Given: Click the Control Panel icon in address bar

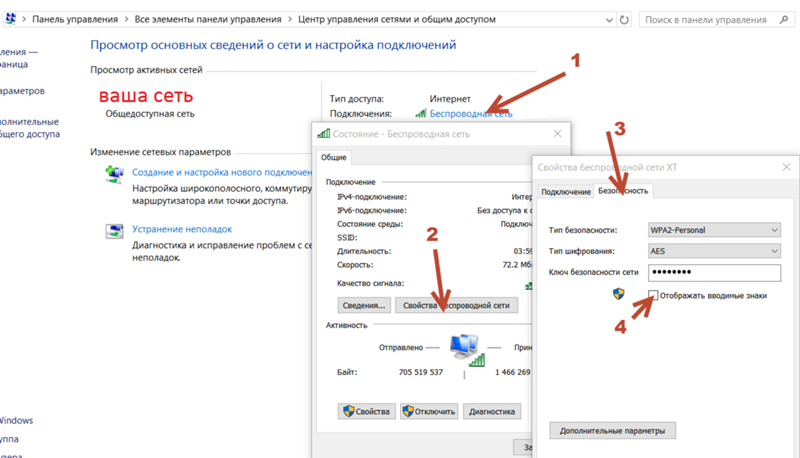Looking at the screenshot, I should (x=12, y=19).
